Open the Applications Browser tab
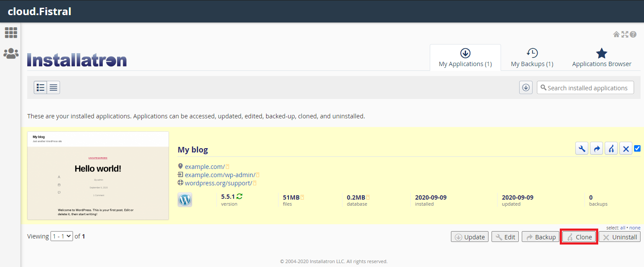Viewport: 644px width, 267px height. point(601,58)
